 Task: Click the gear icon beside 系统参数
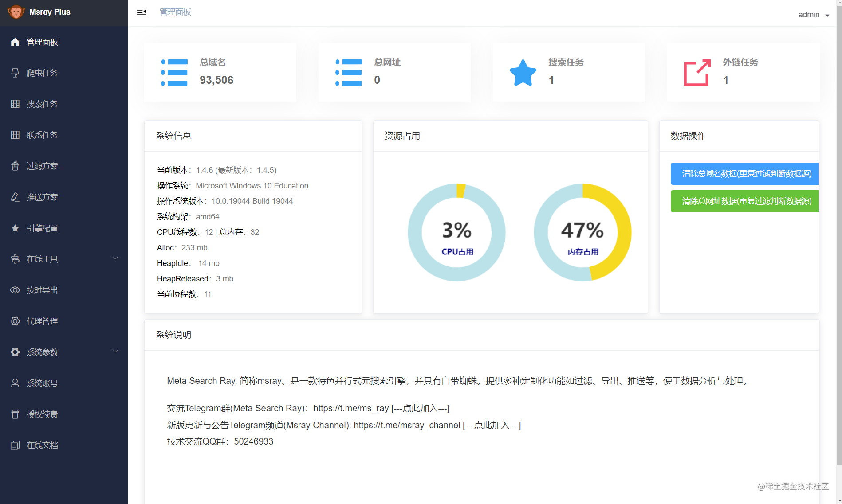click(x=15, y=352)
